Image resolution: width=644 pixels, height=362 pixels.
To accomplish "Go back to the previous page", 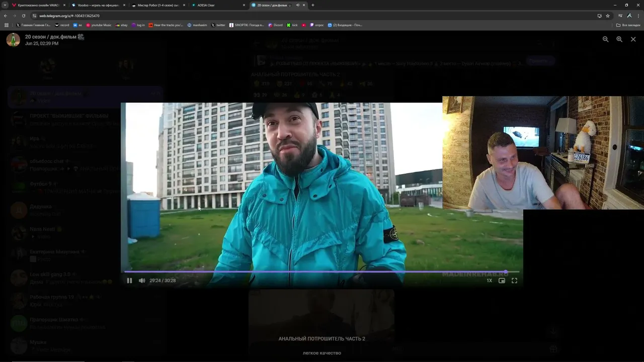I will pyautogui.click(x=6, y=16).
